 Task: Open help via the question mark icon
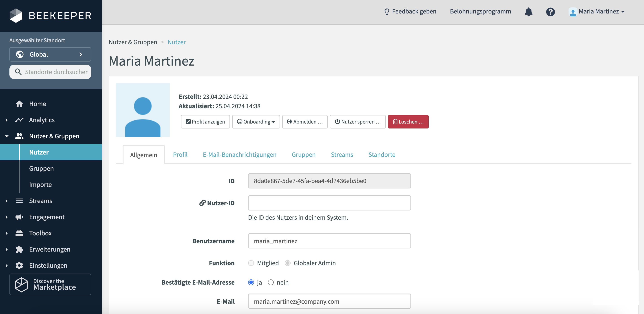[x=550, y=12]
